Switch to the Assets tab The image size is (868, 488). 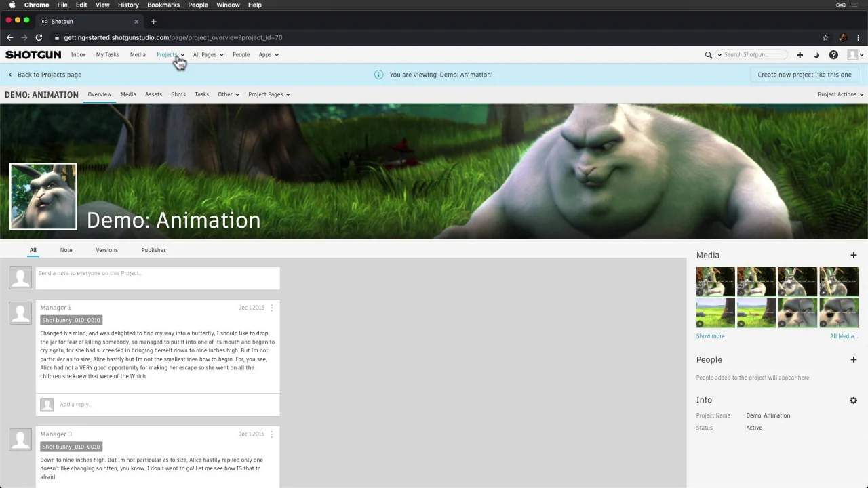click(153, 94)
